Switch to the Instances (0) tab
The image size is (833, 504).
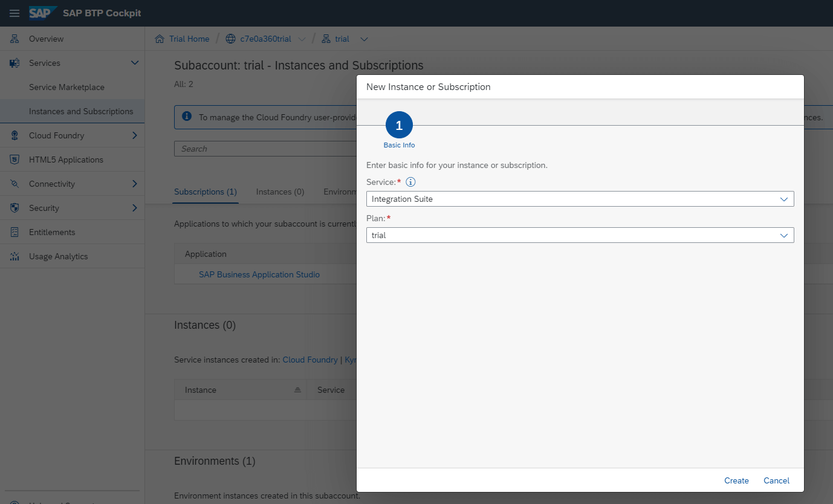pos(280,192)
